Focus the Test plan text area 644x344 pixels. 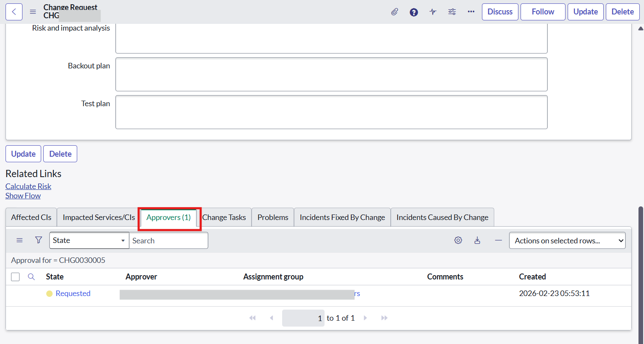(x=331, y=112)
